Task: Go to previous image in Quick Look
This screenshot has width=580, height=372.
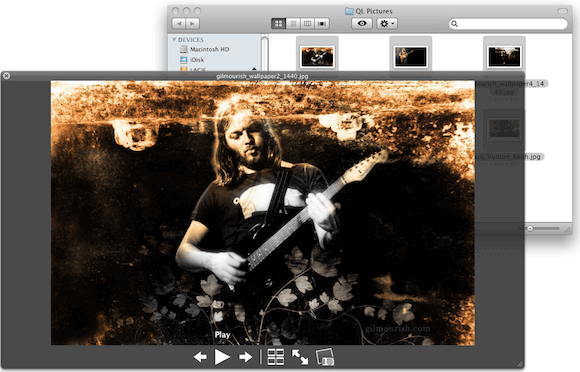Action: pos(200,357)
